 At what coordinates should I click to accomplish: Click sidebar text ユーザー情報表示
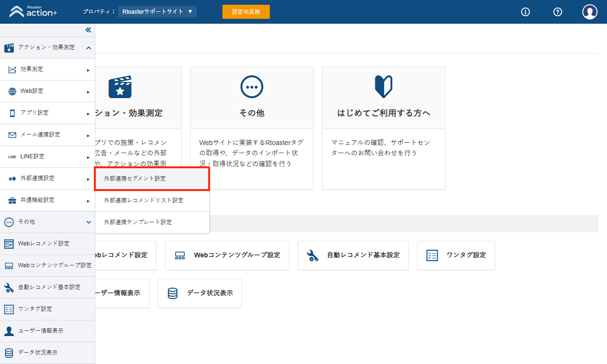41,331
